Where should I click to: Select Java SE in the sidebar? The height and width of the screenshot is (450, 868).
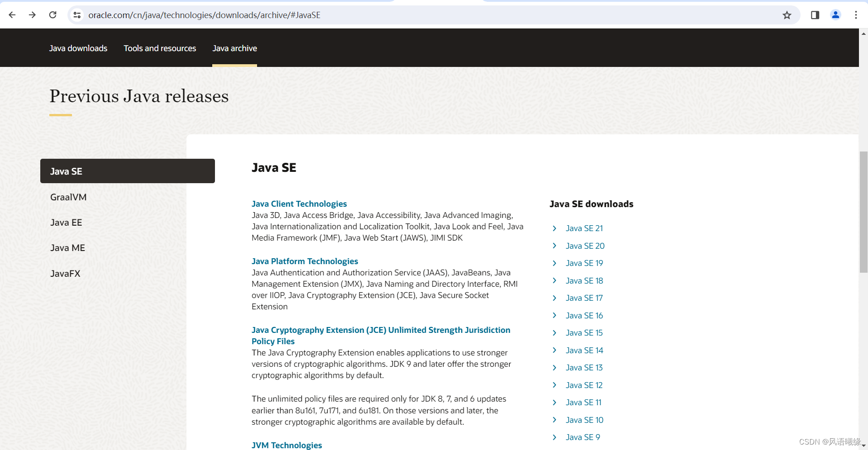[x=128, y=171]
